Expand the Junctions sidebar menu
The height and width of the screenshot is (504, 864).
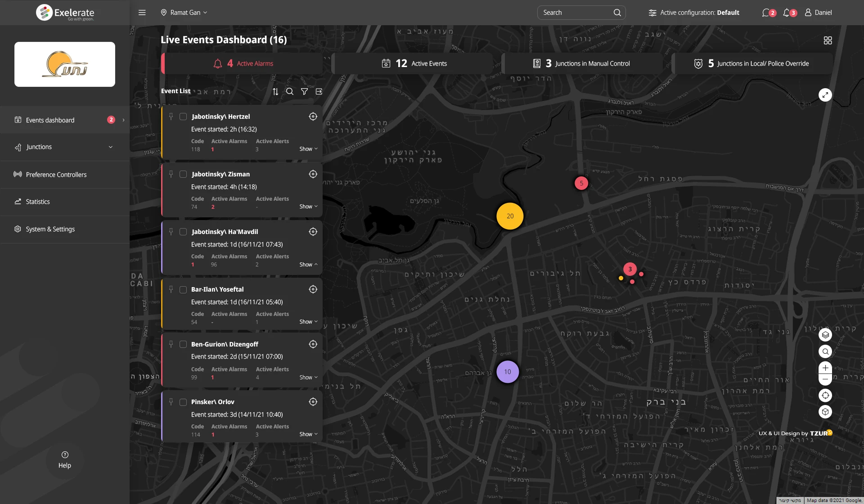[x=65, y=147]
